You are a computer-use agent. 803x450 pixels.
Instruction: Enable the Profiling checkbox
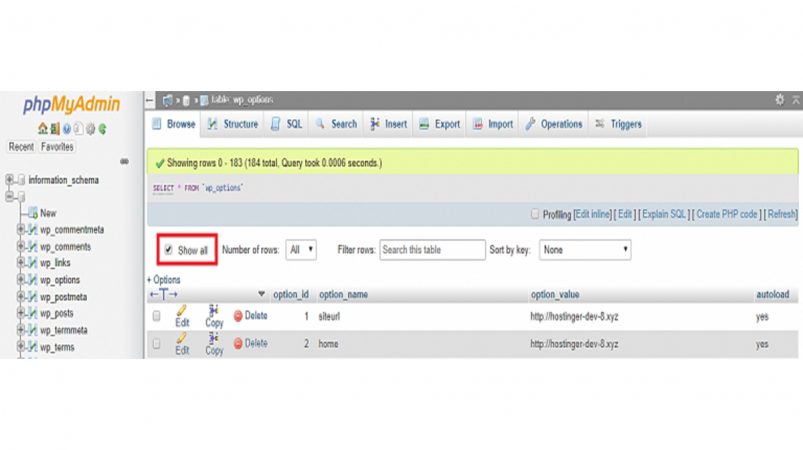535,213
